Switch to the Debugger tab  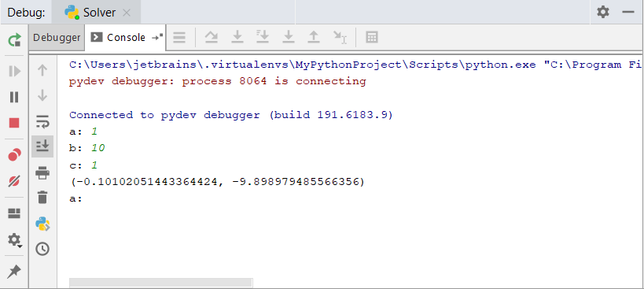click(x=57, y=38)
